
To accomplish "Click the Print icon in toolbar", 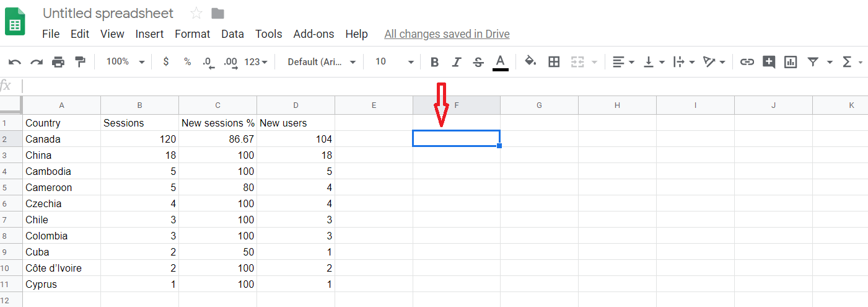I will pyautogui.click(x=58, y=62).
